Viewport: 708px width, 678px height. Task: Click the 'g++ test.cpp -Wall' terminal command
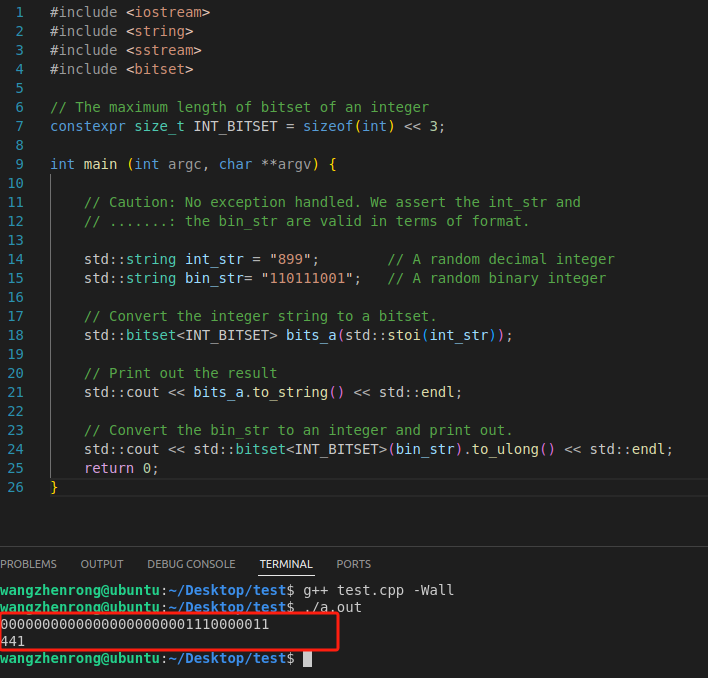(x=378, y=590)
